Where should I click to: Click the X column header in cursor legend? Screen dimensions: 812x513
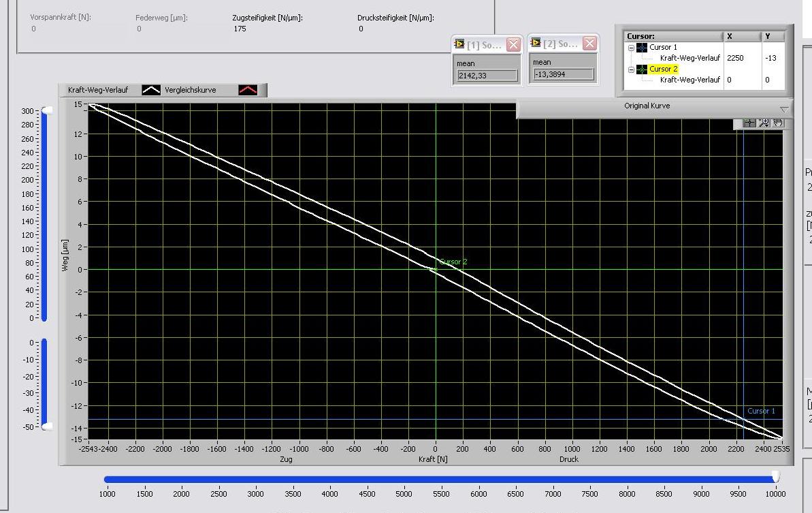(x=742, y=36)
